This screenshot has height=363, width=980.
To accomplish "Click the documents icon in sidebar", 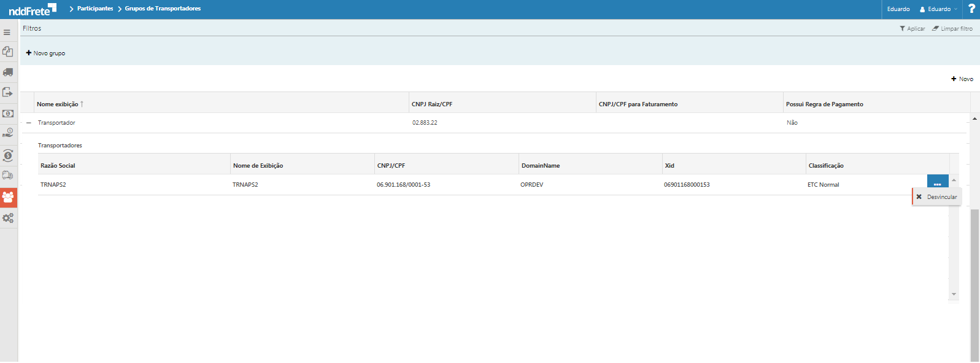I will tap(8, 52).
